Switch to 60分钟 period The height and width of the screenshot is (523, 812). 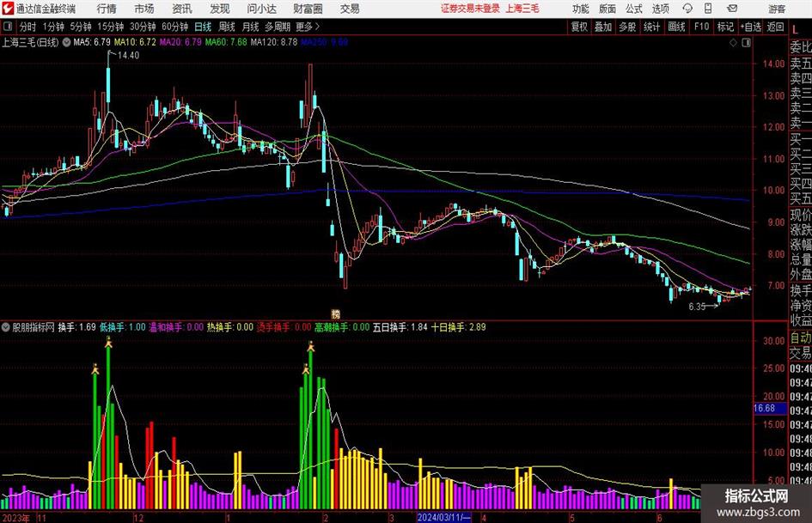pos(175,27)
